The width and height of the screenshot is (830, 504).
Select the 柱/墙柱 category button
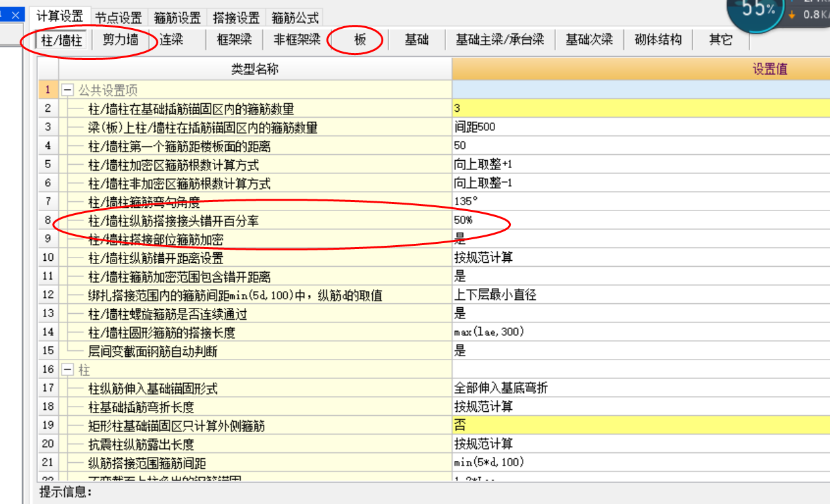62,40
